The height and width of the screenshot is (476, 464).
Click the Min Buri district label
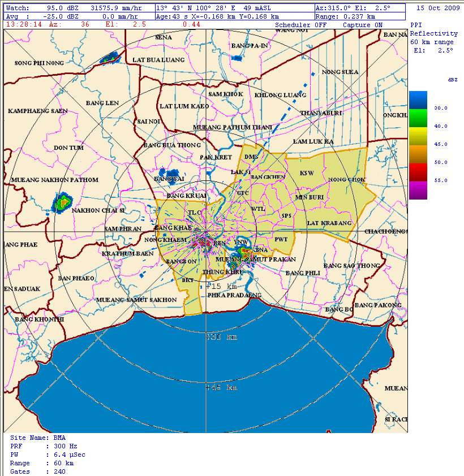[x=308, y=197]
